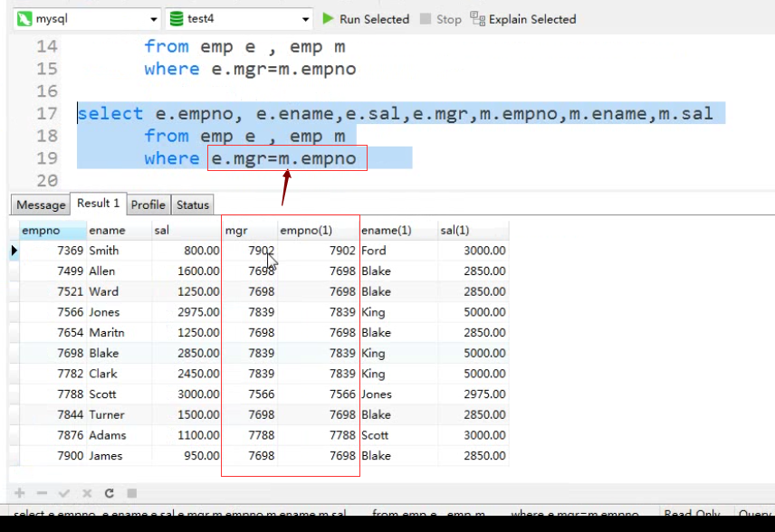Click the Explain Selected label
This screenshot has width=775, height=532.
tap(532, 19)
